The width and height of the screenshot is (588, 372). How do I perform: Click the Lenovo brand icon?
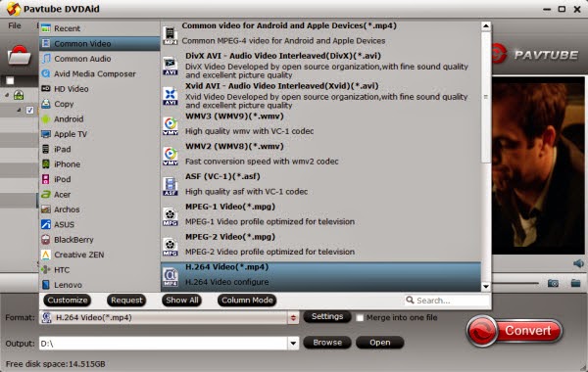click(46, 285)
